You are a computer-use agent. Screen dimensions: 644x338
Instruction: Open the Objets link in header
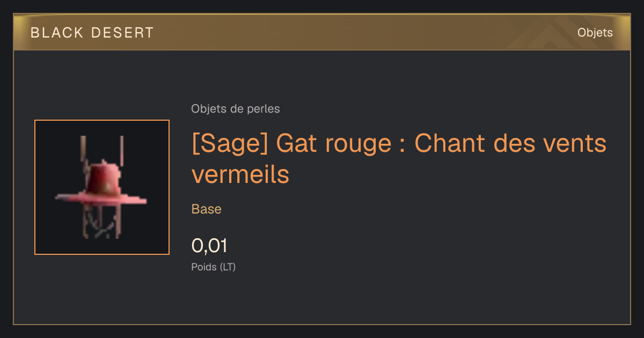click(x=595, y=33)
